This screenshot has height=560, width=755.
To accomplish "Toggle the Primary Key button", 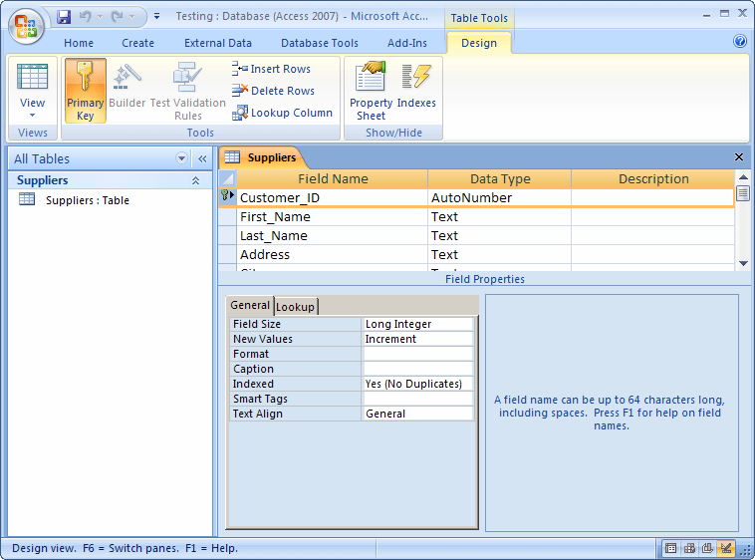I will (x=86, y=91).
